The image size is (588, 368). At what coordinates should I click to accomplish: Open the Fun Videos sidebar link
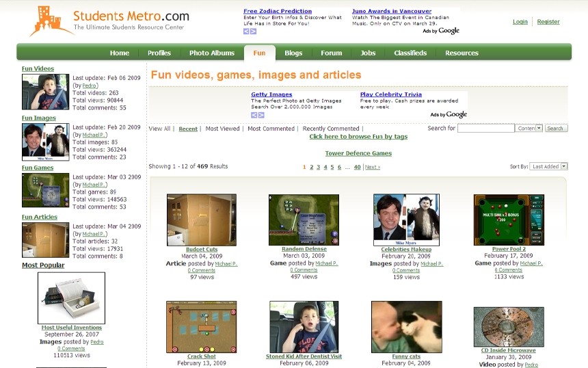38,68
